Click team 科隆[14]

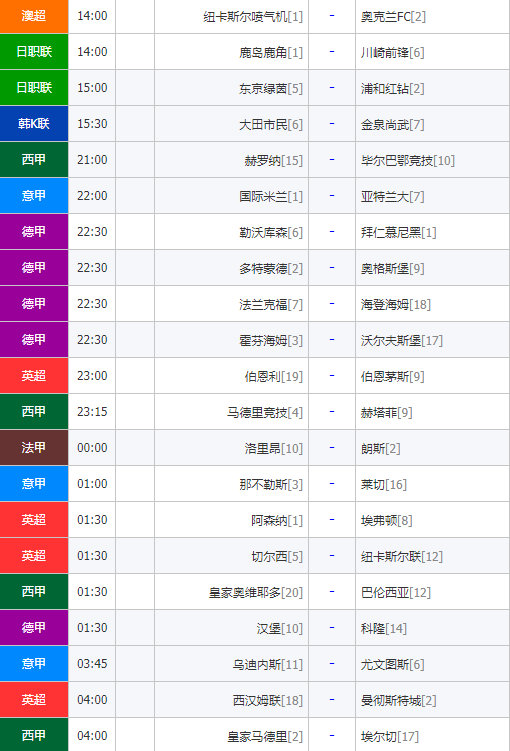(384, 628)
